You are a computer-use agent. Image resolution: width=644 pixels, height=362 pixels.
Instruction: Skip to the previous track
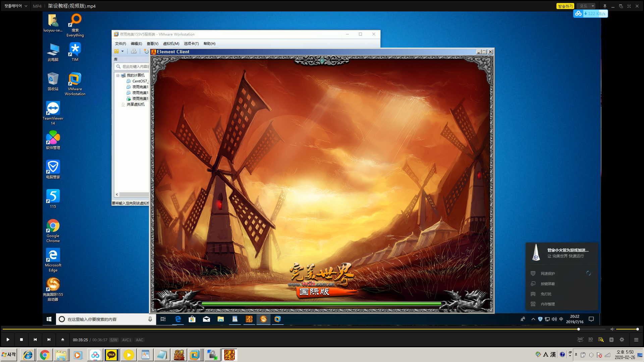coord(35,340)
